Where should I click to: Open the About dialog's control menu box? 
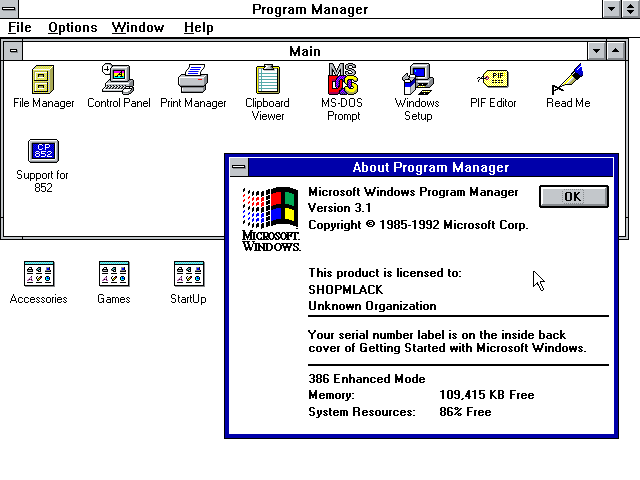click(239, 167)
